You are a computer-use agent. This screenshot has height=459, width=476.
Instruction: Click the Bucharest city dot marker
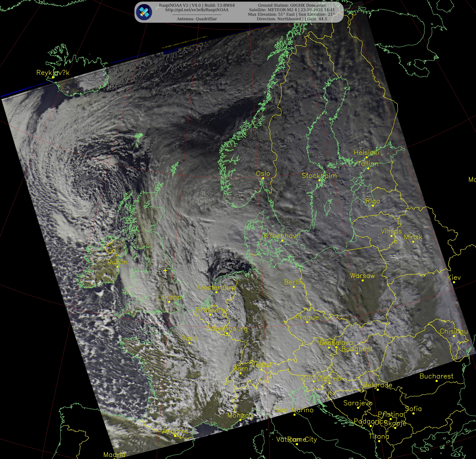[436, 381]
